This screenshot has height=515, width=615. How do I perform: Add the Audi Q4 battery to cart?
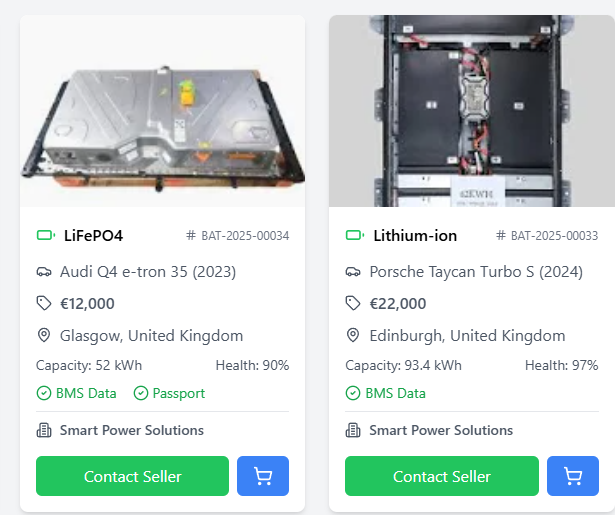(x=263, y=476)
